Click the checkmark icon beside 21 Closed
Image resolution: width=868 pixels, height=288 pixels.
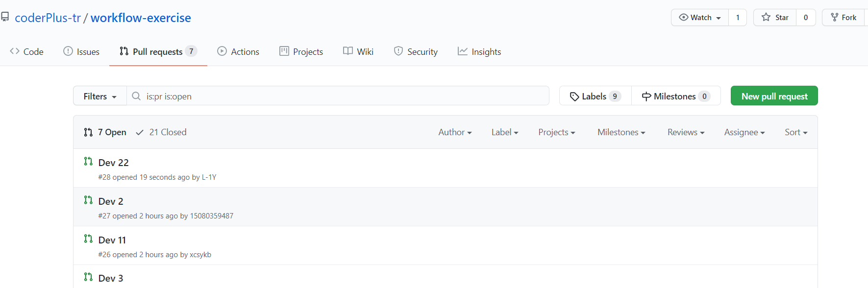(x=140, y=132)
